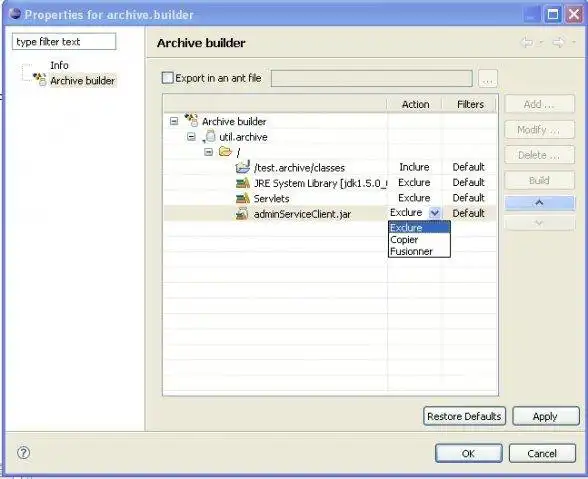Click Default filter cell for Servlets

[469, 198]
